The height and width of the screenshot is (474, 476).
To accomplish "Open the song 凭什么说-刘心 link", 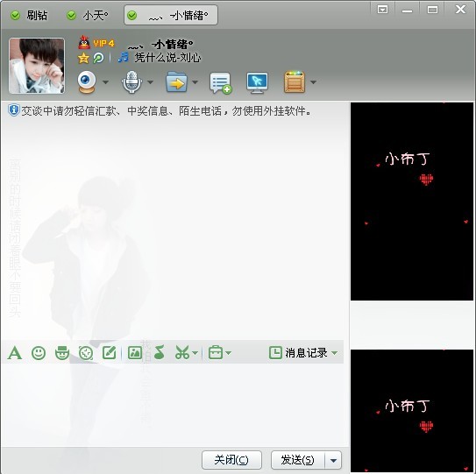I will point(167,58).
